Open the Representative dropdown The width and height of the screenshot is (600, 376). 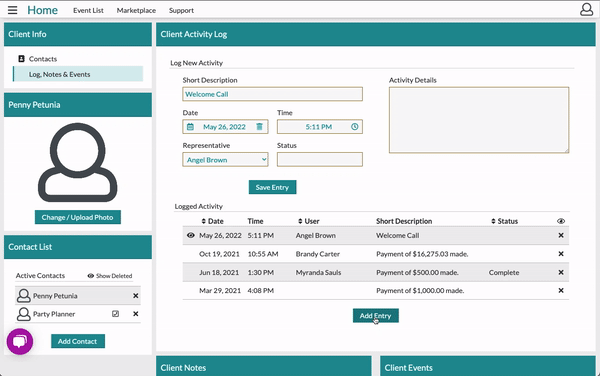(x=225, y=160)
